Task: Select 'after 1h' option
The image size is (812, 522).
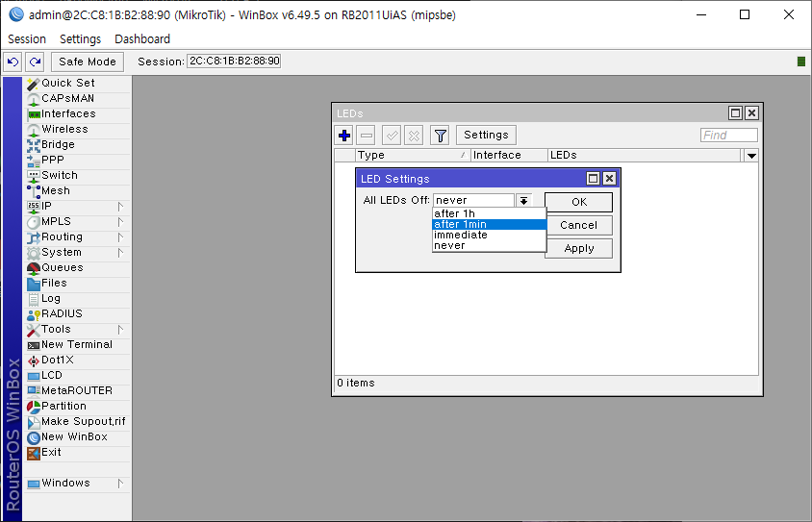Action: pyautogui.click(x=489, y=213)
